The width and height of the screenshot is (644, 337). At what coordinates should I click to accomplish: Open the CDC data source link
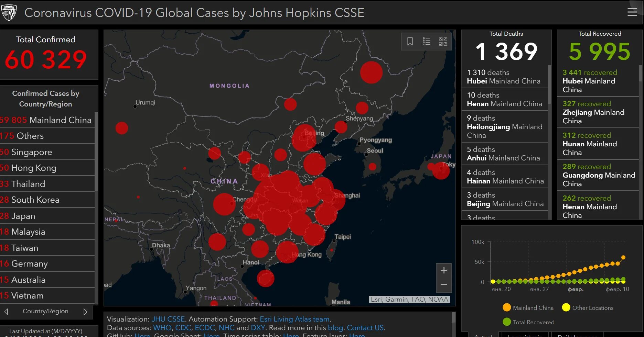183,328
